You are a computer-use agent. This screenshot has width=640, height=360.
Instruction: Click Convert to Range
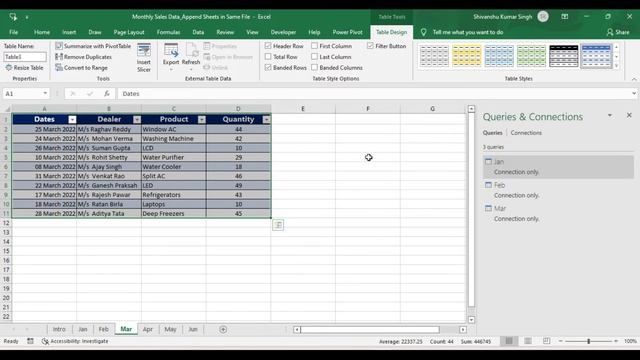[x=81, y=68]
